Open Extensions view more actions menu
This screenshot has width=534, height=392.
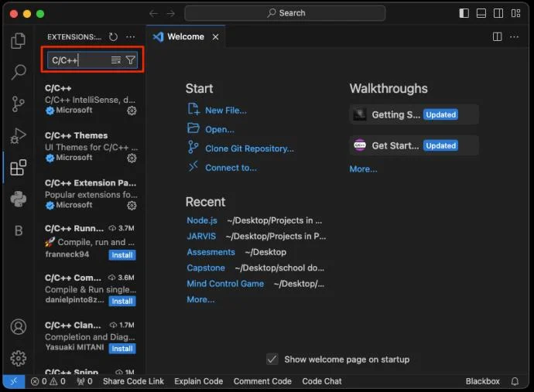[131, 37]
